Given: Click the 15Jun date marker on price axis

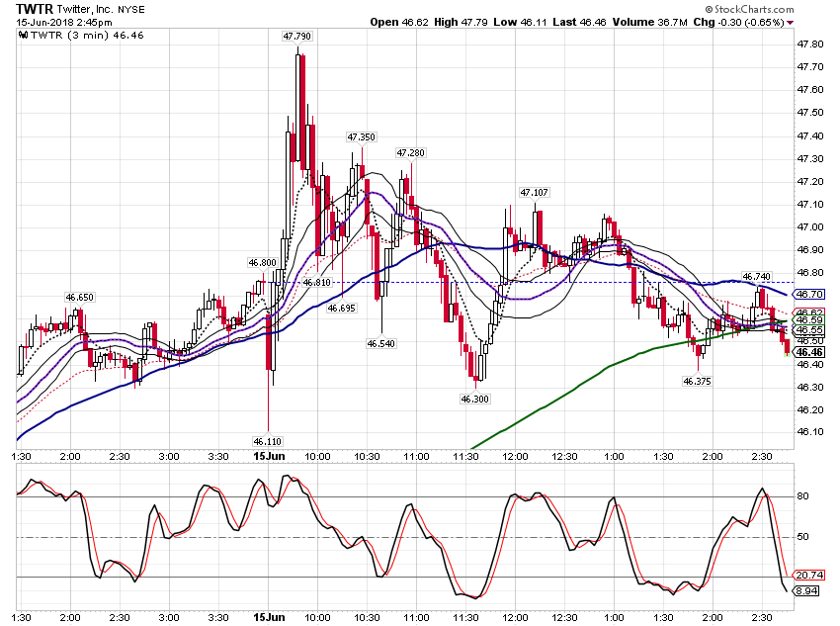Looking at the screenshot, I should (x=269, y=456).
